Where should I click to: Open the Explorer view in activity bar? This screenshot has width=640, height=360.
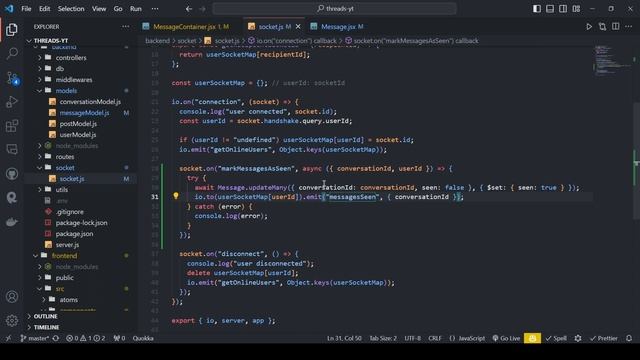12,29
